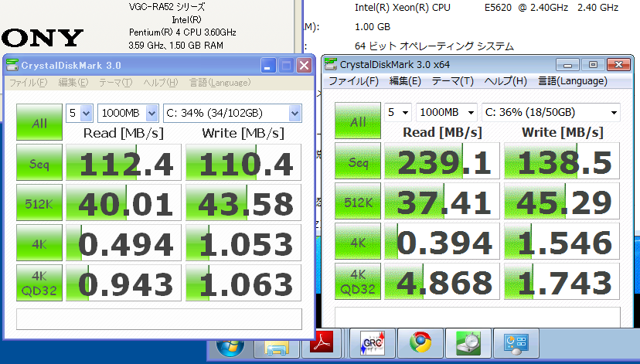Open ファイル(F) menu in CrystalDiskMark x64 window

pos(353,81)
